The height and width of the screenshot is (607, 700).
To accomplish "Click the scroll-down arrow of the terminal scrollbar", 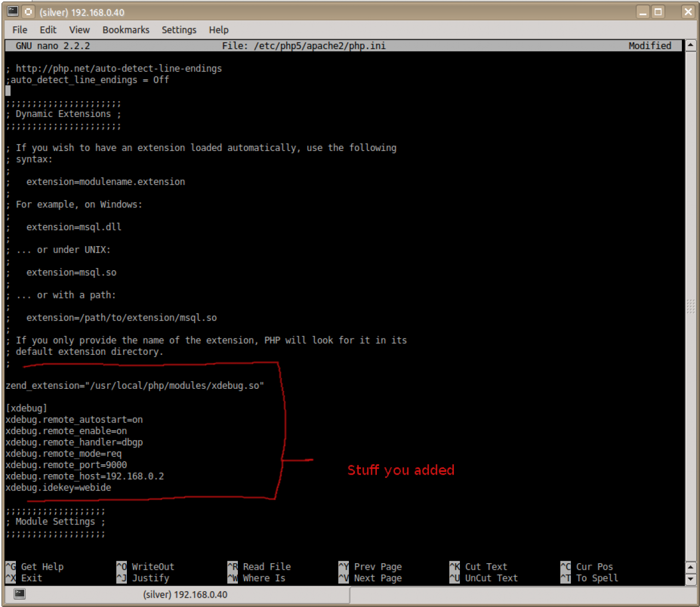I will 691,579.
